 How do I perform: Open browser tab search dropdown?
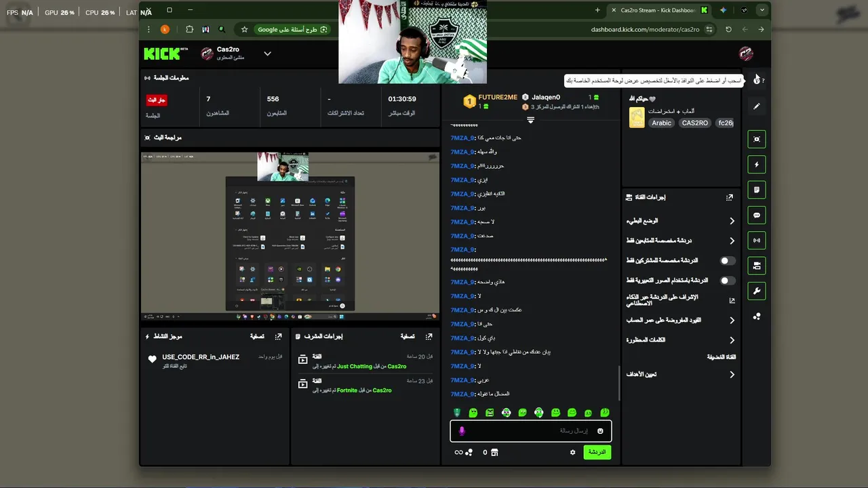(x=762, y=10)
